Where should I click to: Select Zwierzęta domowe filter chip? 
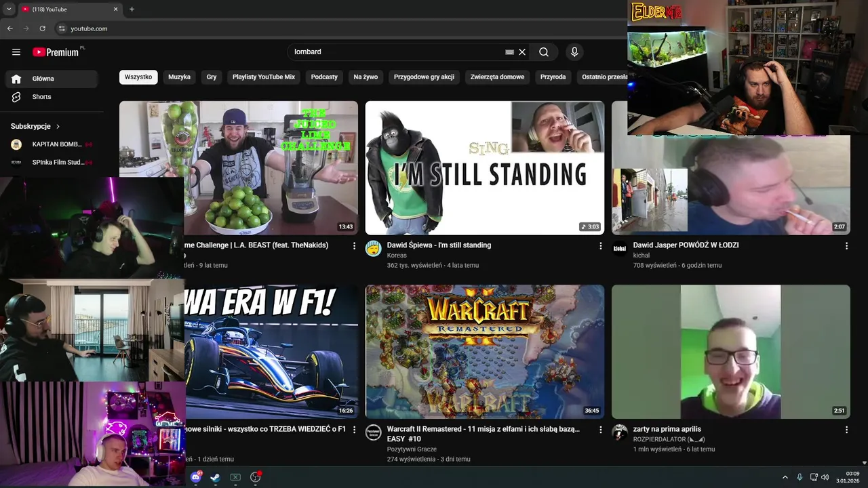[497, 77]
